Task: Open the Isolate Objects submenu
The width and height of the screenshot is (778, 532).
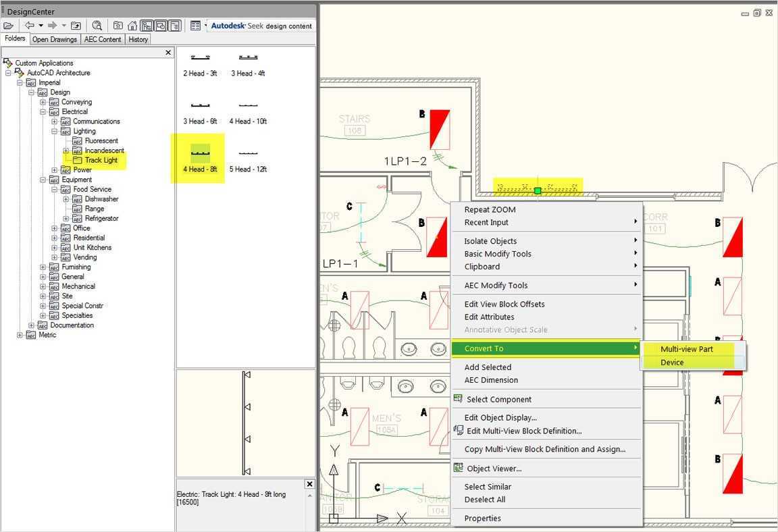Action: (546, 241)
